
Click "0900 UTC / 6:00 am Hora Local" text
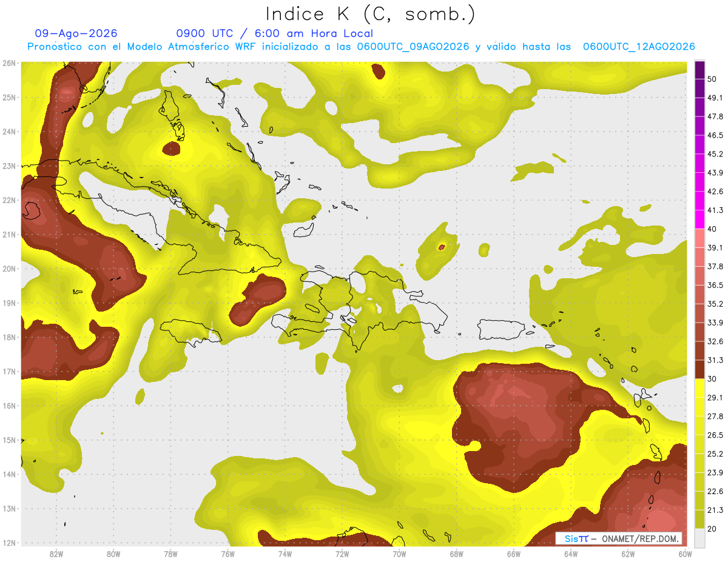click(x=274, y=33)
